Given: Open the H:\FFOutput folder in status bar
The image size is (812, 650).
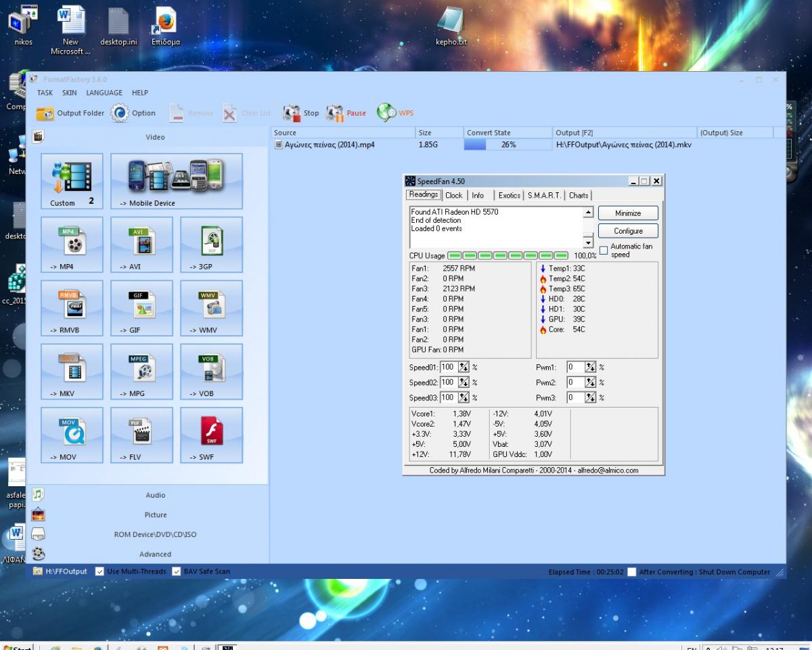Looking at the screenshot, I should [x=60, y=571].
